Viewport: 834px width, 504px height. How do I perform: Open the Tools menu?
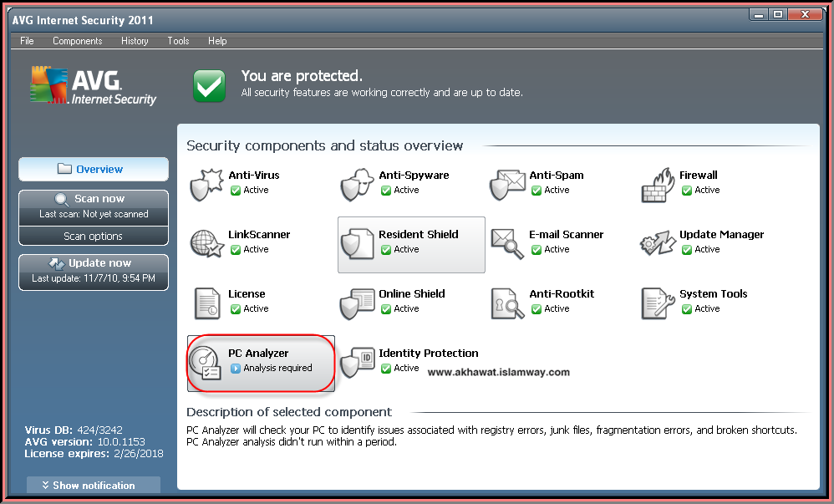pyautogui.click(x=178, y=41)
